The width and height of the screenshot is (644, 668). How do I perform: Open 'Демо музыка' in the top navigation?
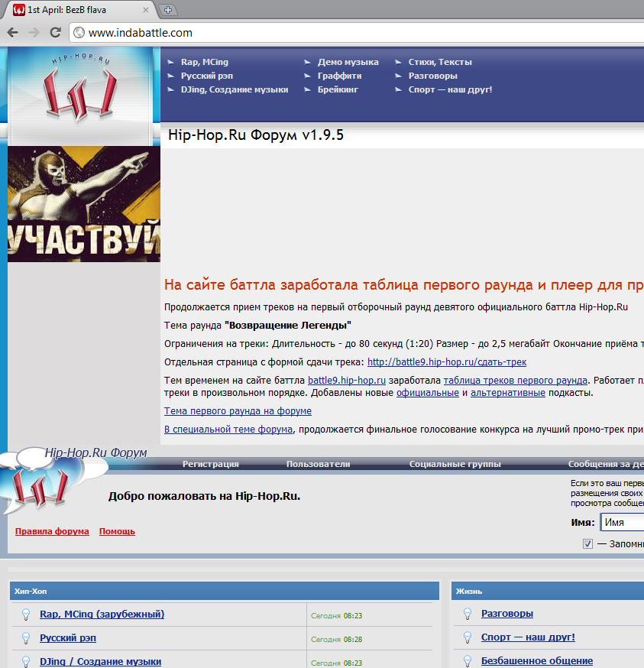click(348, 62)
